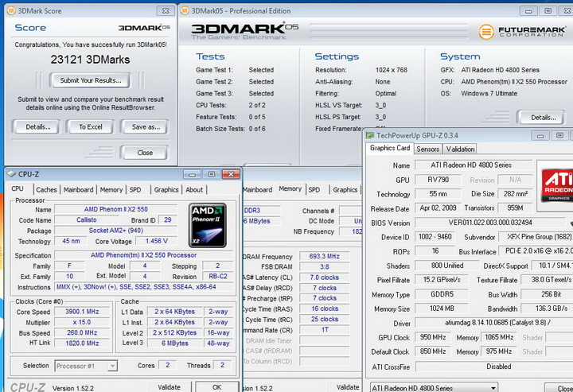573x392 pixels.
Task: Click the Core Speed 3900.1 MHz value
Action: coord(82,312)
